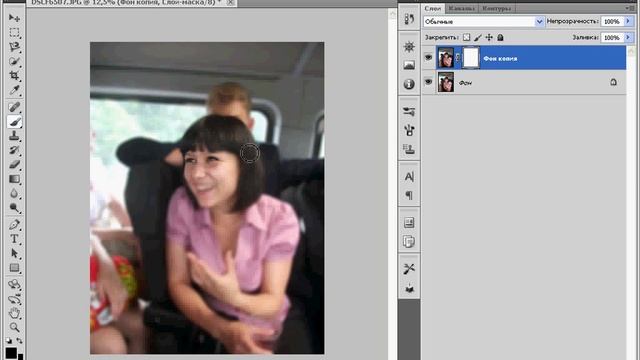Open the foreground color picker swatch
The height and width of the screenshot is (360, 640).
pos(11,353)
